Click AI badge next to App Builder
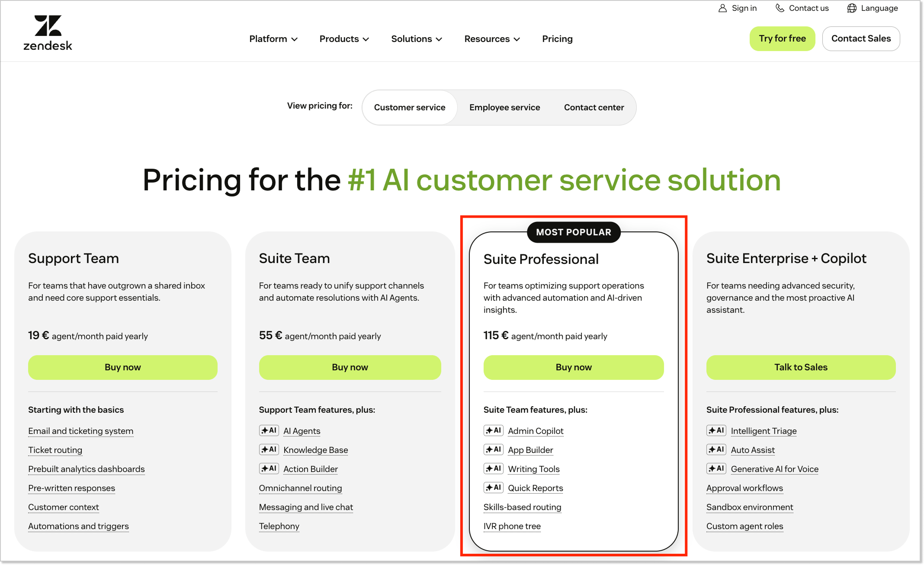 [x=493, y=449]
